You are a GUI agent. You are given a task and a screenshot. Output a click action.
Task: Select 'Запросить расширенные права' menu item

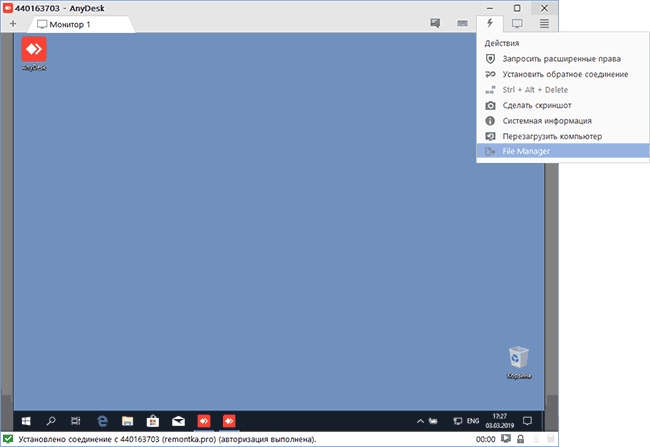564,58
